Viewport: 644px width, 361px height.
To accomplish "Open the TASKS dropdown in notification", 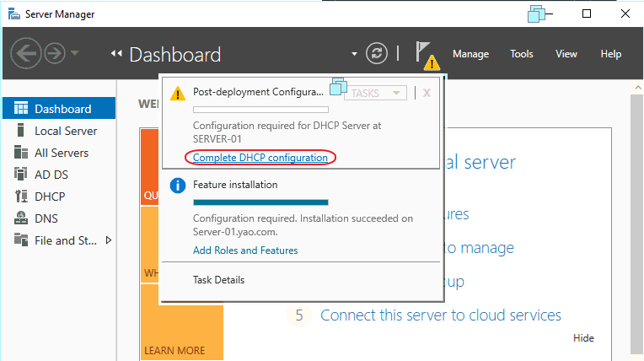I will (376, 93).
